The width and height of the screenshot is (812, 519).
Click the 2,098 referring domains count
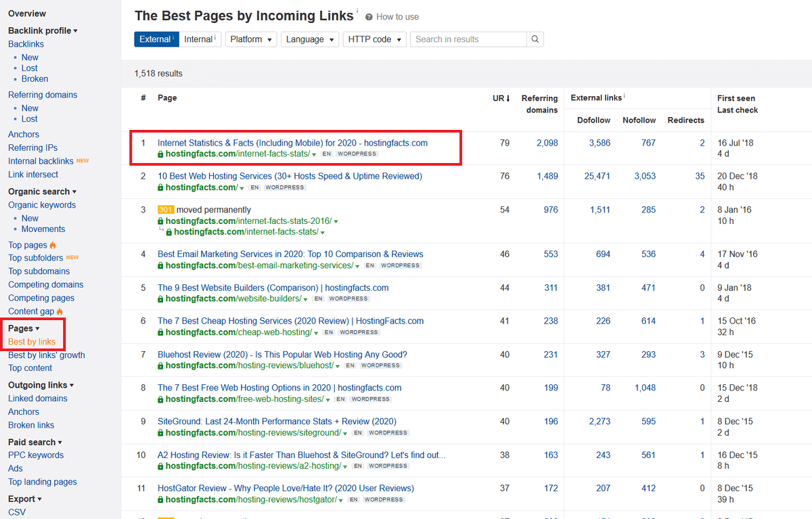[x=546, y=143]
